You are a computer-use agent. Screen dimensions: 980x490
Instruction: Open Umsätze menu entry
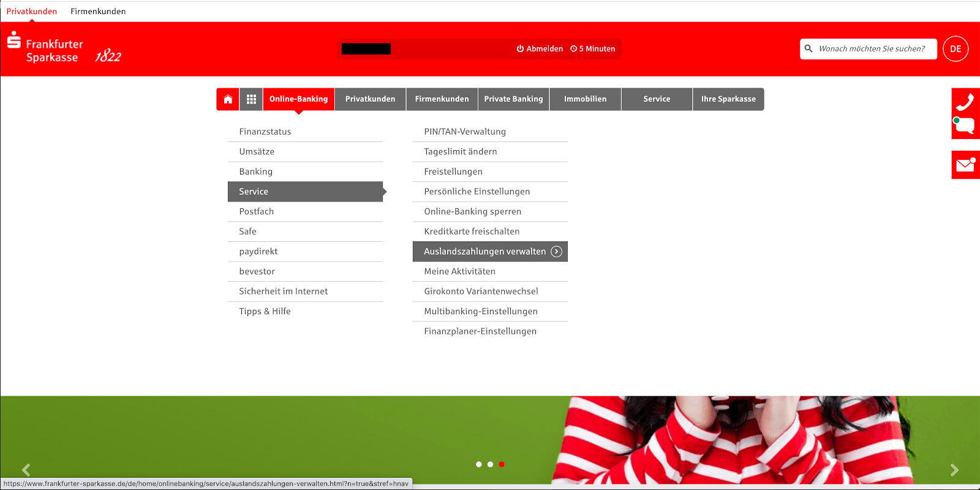pyautogui.click(x=305, y=152)
